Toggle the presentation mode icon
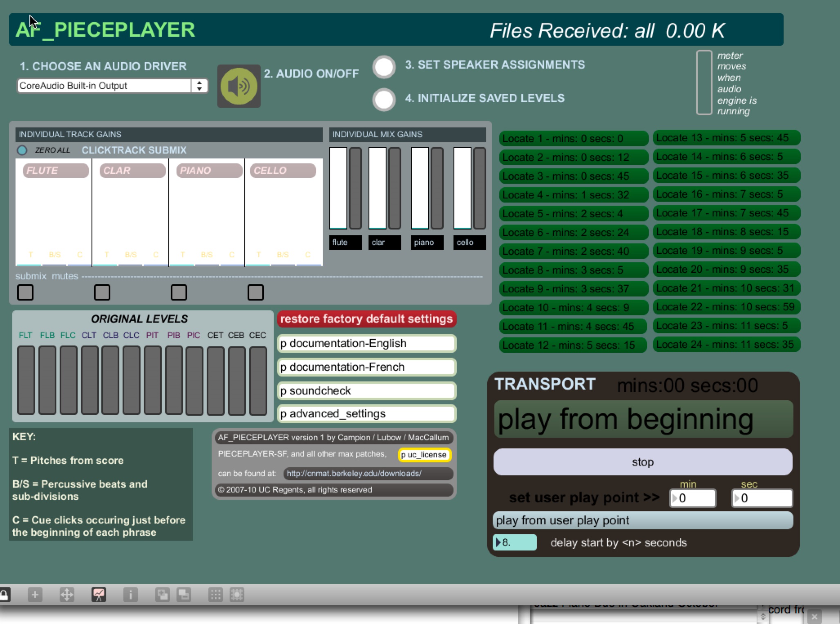This screenshot has width=840, height=624. click(x=99, y=595)
